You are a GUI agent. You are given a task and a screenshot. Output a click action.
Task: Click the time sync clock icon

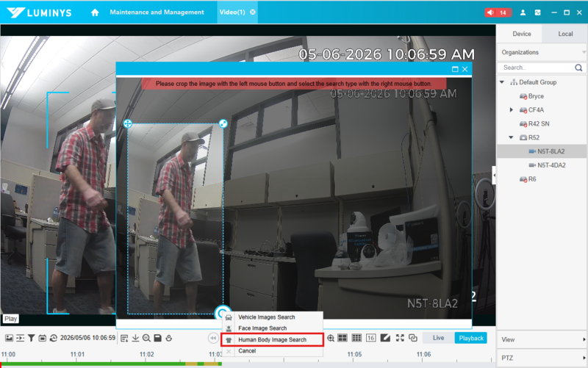(53, 338)
